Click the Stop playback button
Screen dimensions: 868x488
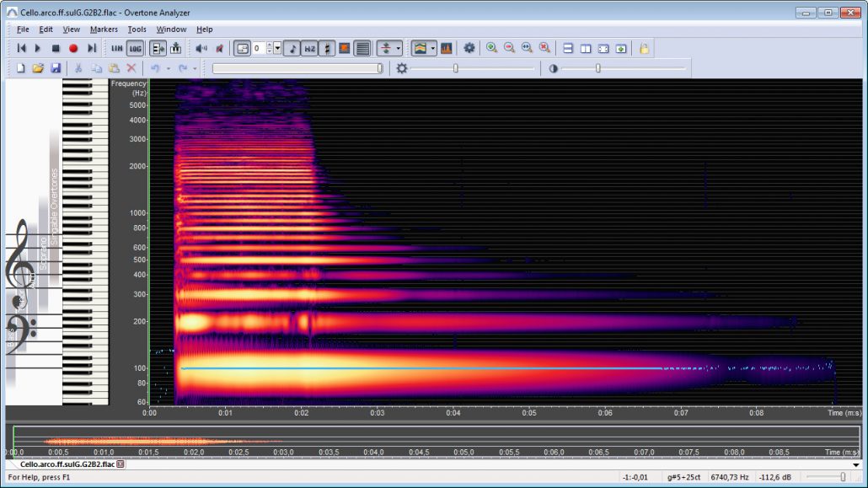(x=56, y=48)
